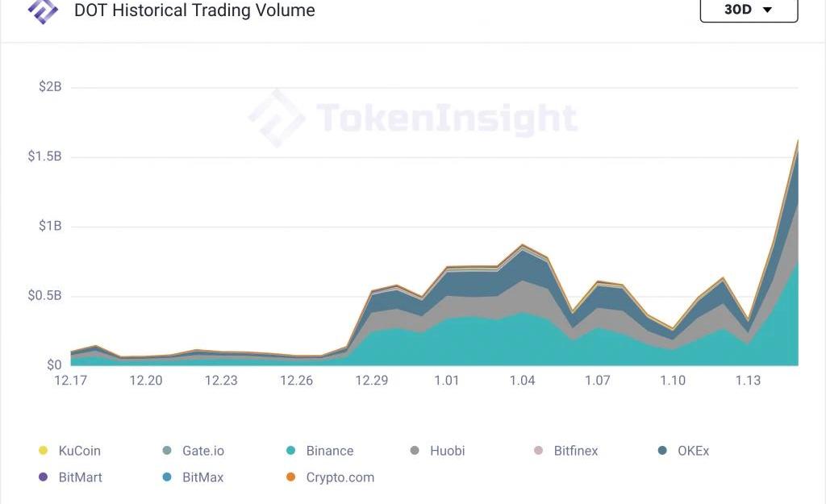Click the BitMart legend dot
The width and height of the screenshot is (826, 504).
(44, 477)
